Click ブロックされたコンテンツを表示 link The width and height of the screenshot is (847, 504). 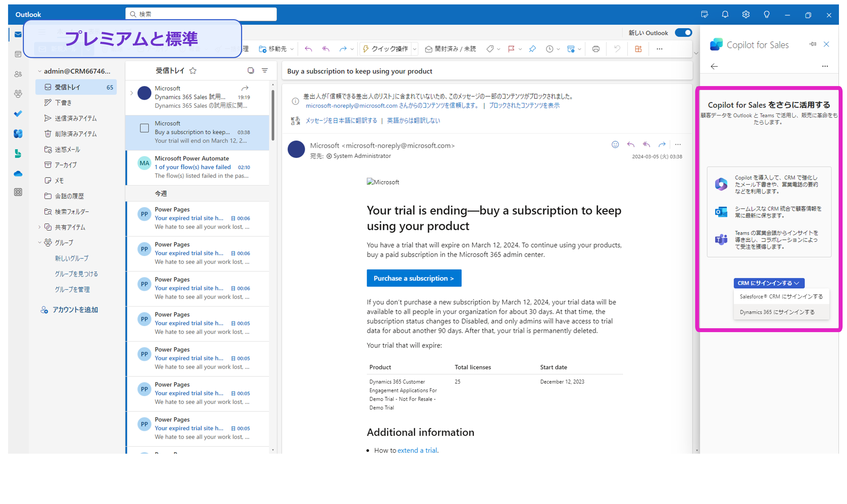524,106
